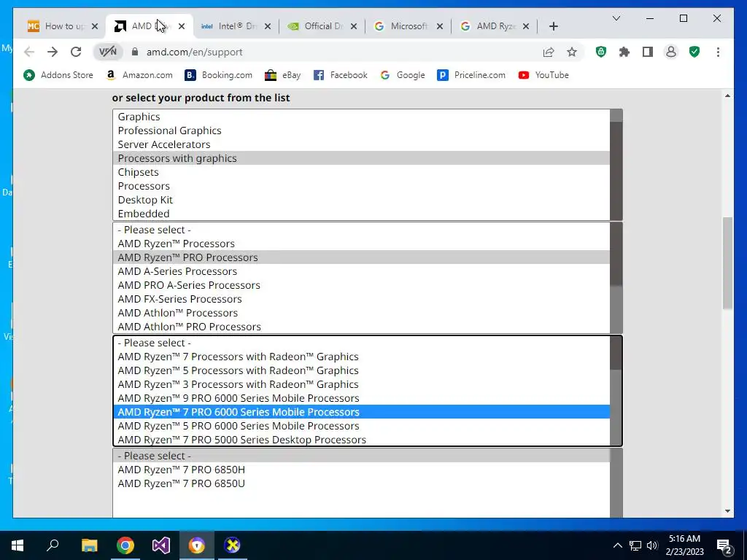Select AMD FX-Series Processors
The height and width of the screenshot is (560, 747).
[361, 298]
